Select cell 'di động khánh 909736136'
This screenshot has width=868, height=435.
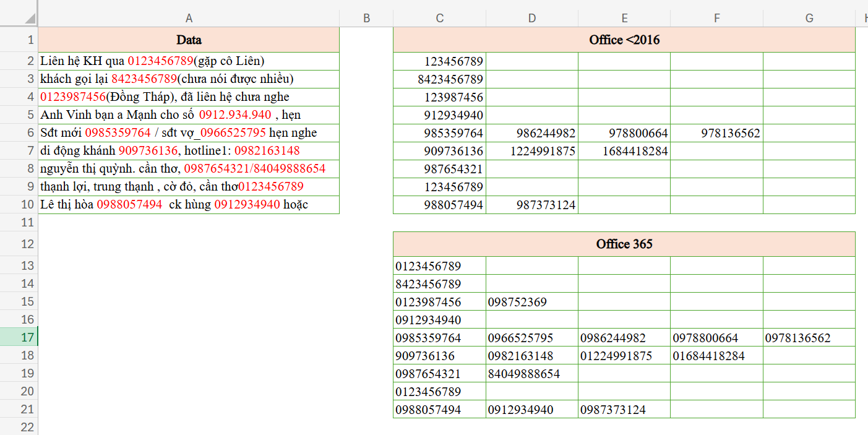pyautogui.click(x=189, y=151)
